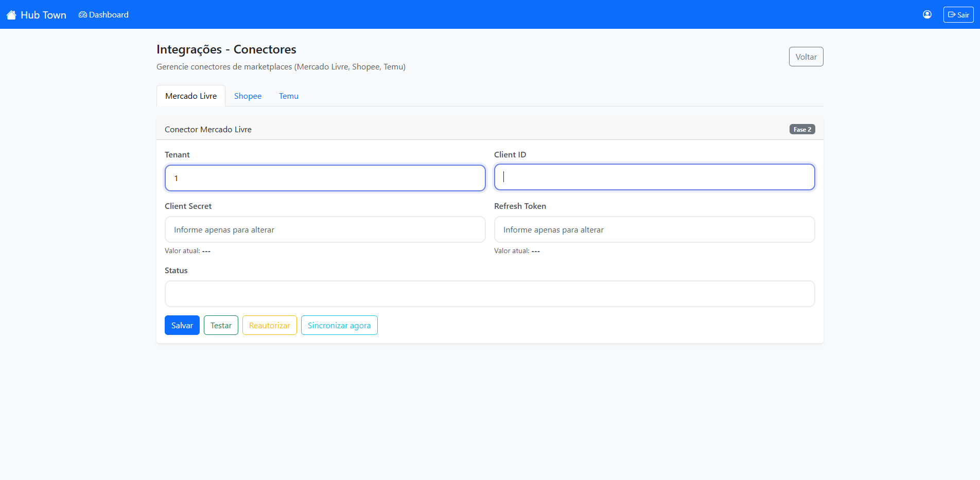Click the Refresh Token input
980x480 pixels.
tap(654, 229)
